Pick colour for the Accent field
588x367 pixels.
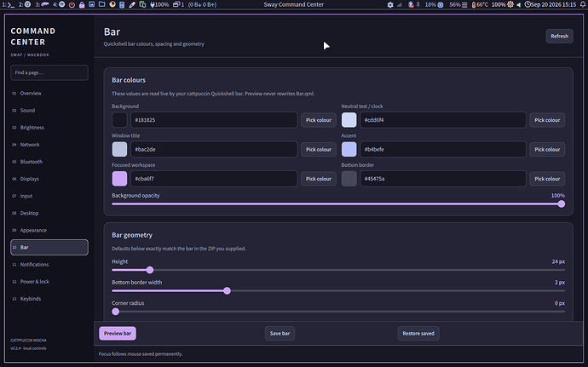547,150
